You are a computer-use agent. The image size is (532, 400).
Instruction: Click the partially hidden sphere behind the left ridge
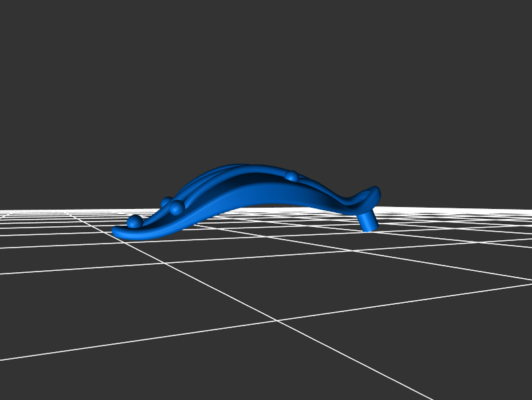pos(166,202)
